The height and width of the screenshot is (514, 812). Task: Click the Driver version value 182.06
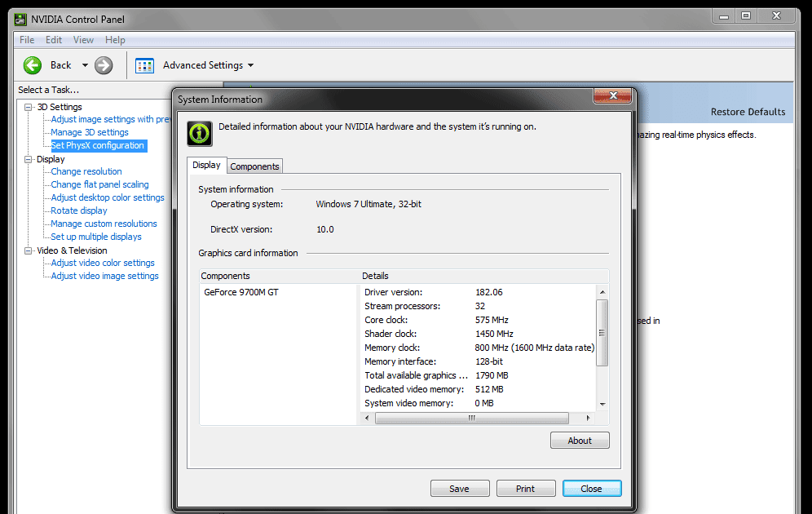(489, 292)
